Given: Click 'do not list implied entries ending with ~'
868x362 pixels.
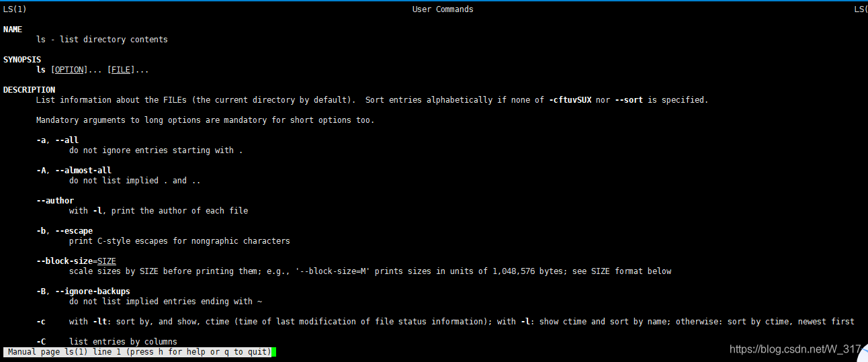Looking at the screenshot, I should click(x=165, y=302).
